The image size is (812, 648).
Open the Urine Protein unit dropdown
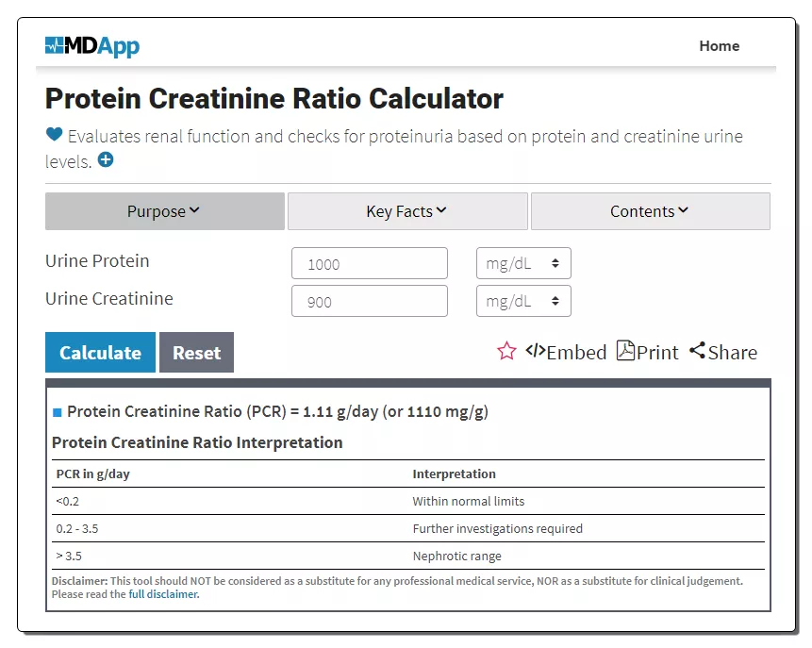523,264
